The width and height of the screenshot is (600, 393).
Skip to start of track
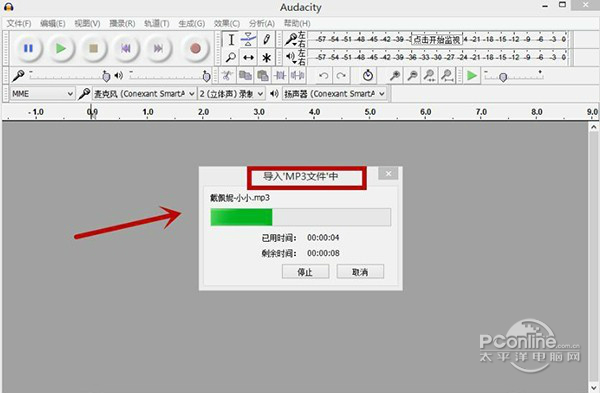pyautogui.click(x=126, y=49)
